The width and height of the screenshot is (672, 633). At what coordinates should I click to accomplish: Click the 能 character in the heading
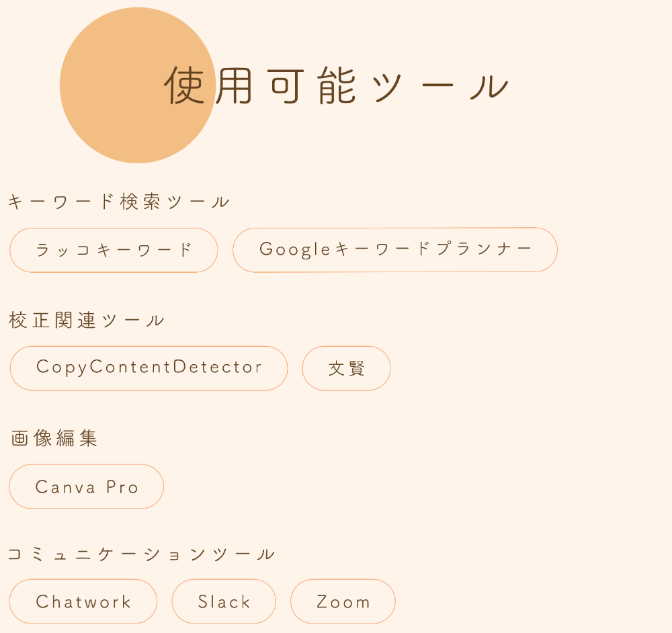(337, 86)
